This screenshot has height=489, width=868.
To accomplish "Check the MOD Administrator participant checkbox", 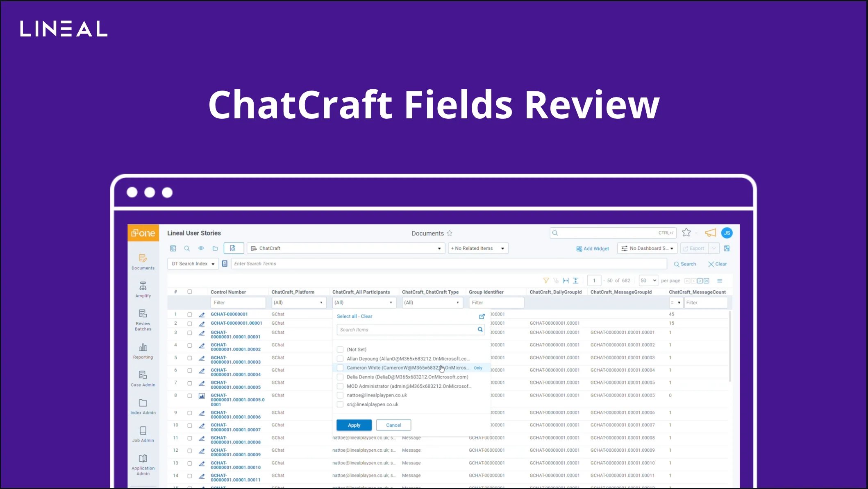I will [340, 386].
